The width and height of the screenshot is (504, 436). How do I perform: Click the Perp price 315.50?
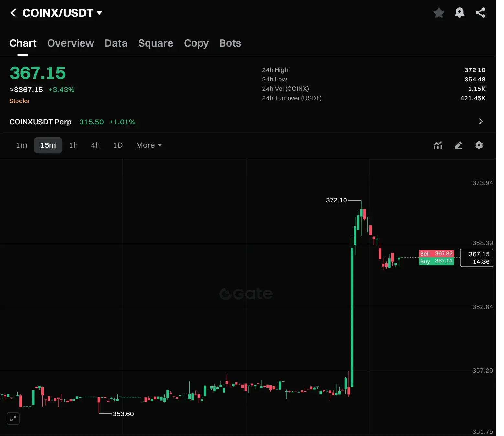point(92,122)
